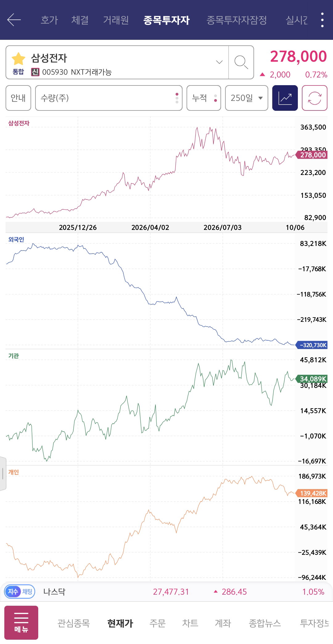Open the 종목투자자잠정 tab

coord(236,20)
